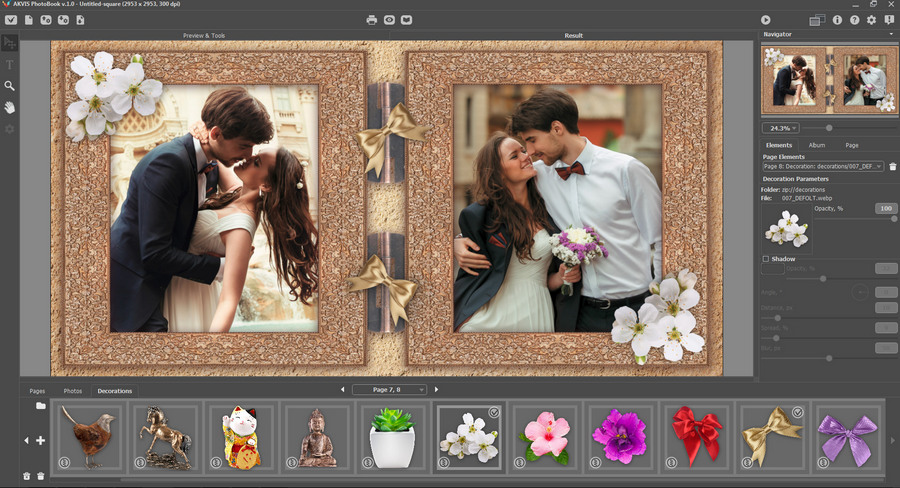Click the badge on the bird decoration thumbnail

[64, 462]
